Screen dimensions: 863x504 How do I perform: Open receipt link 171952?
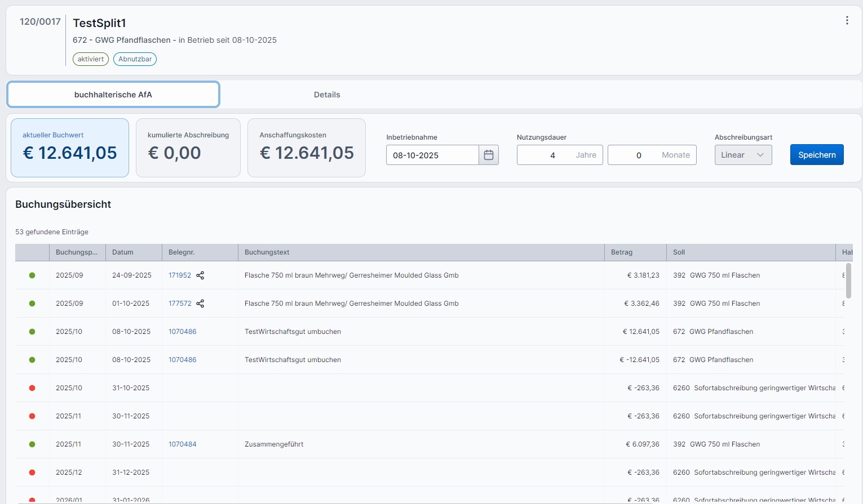(x=179, y=275)
